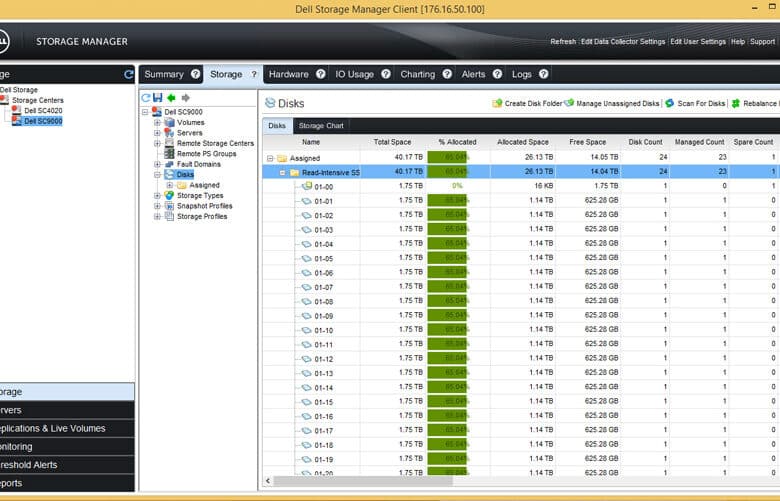Open the help icon next to the Alerts tab

click(x=497, y=74)
